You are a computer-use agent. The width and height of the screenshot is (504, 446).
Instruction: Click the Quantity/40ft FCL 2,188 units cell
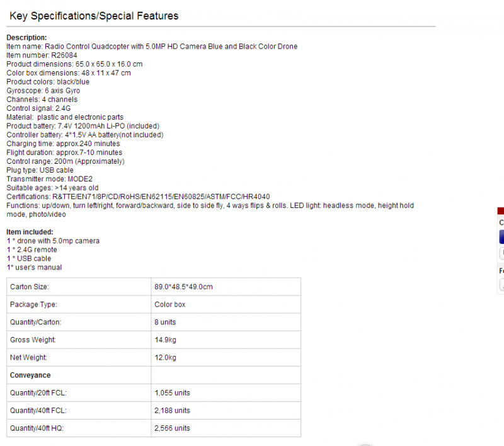[x=226, y=410]
